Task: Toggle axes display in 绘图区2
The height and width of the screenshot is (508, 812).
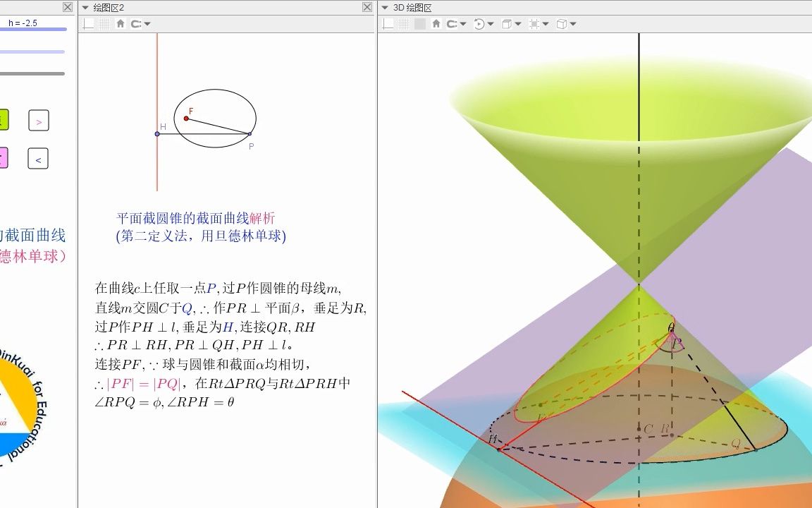Action: click(89, 23)
